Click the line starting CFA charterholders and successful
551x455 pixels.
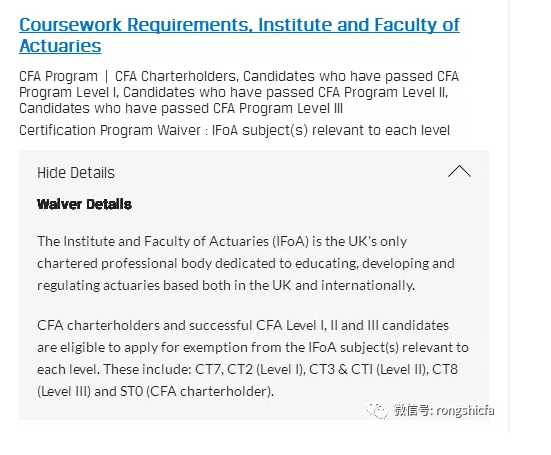pos(243,325)
